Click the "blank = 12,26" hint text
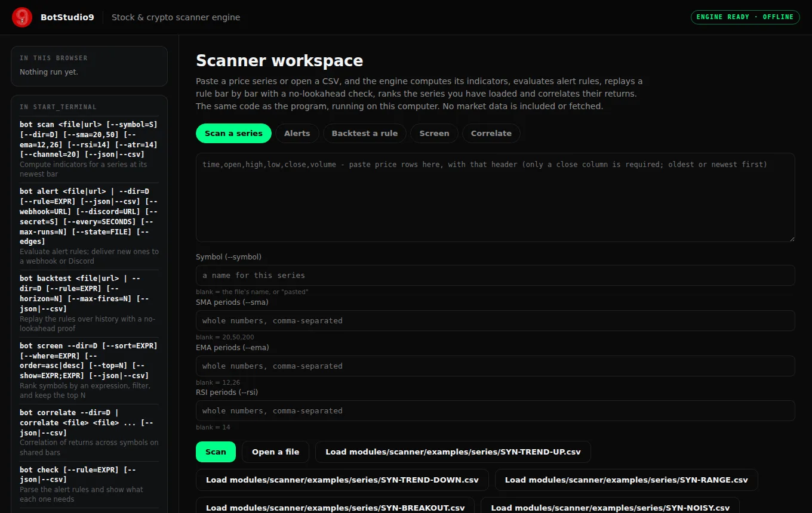This screenshot has height=513, width=812. pyautogui.click(x=218, y=382)
